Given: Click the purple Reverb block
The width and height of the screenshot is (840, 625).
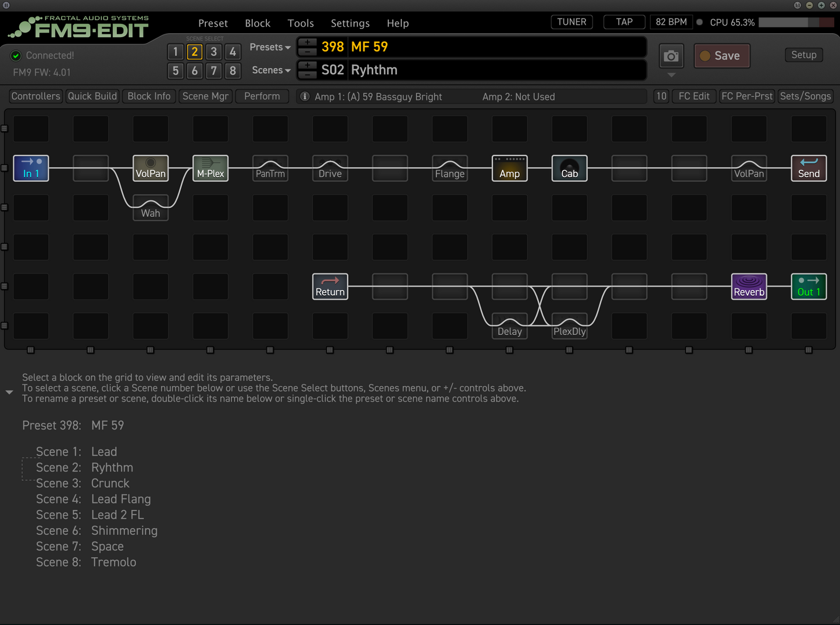Looking at the screenshot, I should tap(749, 287).
